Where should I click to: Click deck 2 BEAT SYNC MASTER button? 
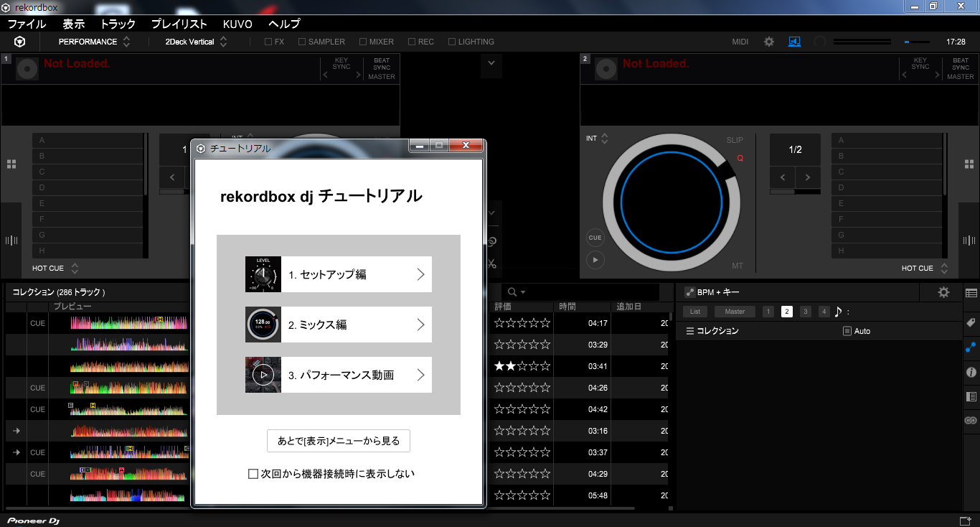point(961,68)
